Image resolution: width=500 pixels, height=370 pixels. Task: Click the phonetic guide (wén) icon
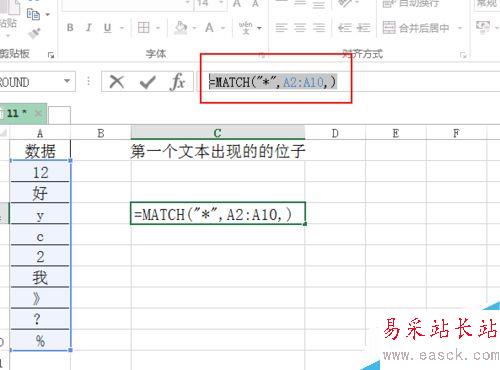(x=245, y=28)
